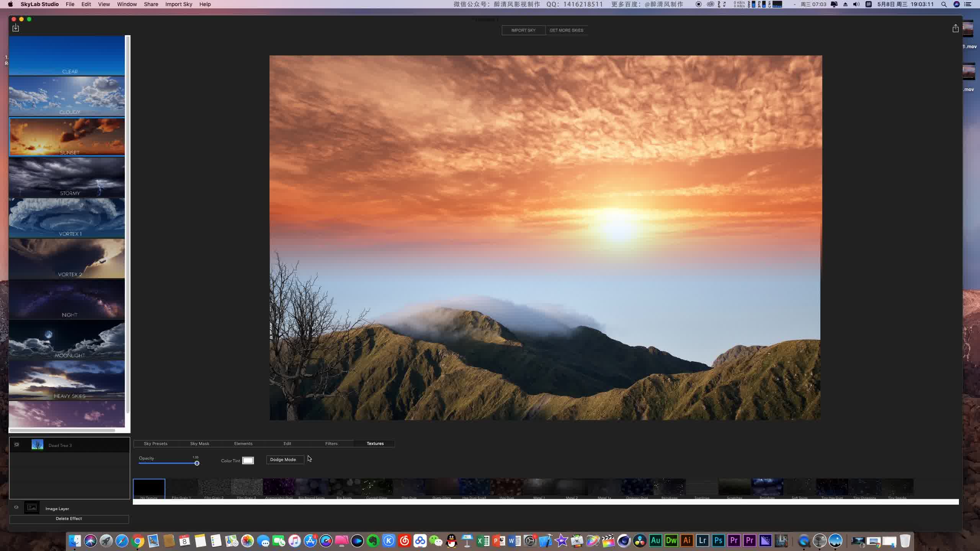Click volume icon in the menu bar

(x=856, y=4)
